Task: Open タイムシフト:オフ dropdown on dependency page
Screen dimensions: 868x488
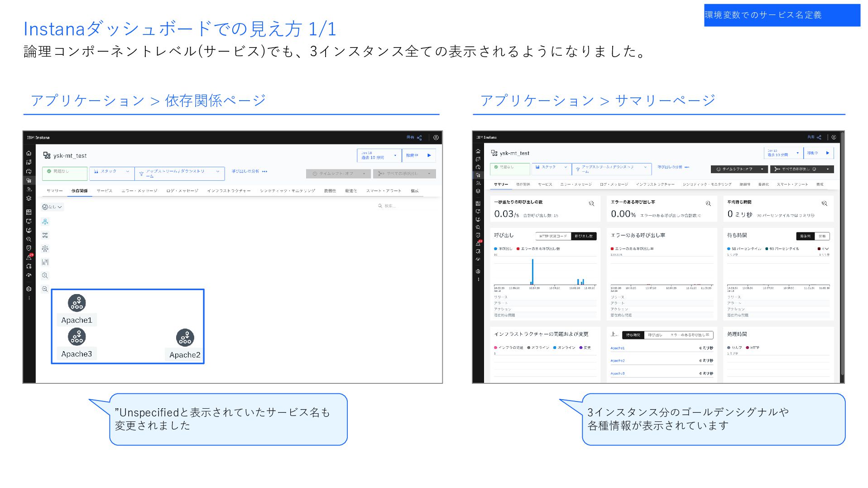Action: pyautogui.click(x=338, y=174)
